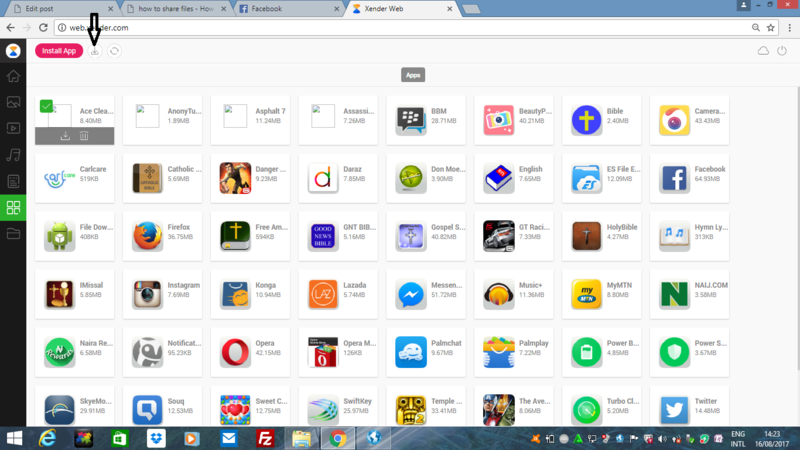Select the Palmchat app icon
Screen dimensions: 800x450
pyautogui.click(x=410, y=352)
